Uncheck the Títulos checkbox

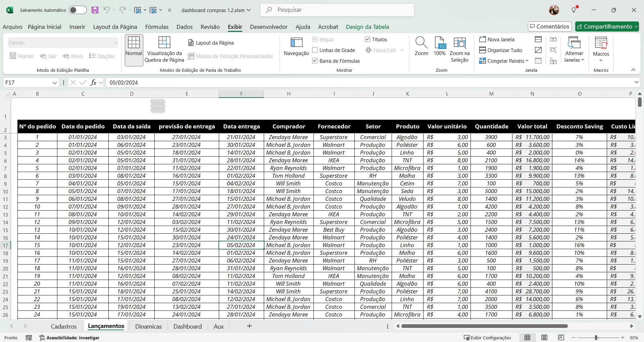tap(367, 39)
